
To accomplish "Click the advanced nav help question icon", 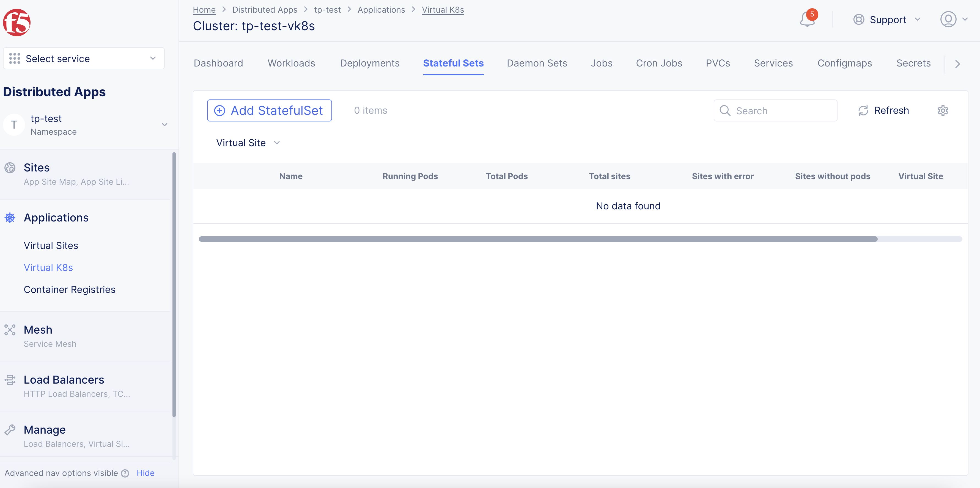I will pyautogui.click(x=125, y=473).
